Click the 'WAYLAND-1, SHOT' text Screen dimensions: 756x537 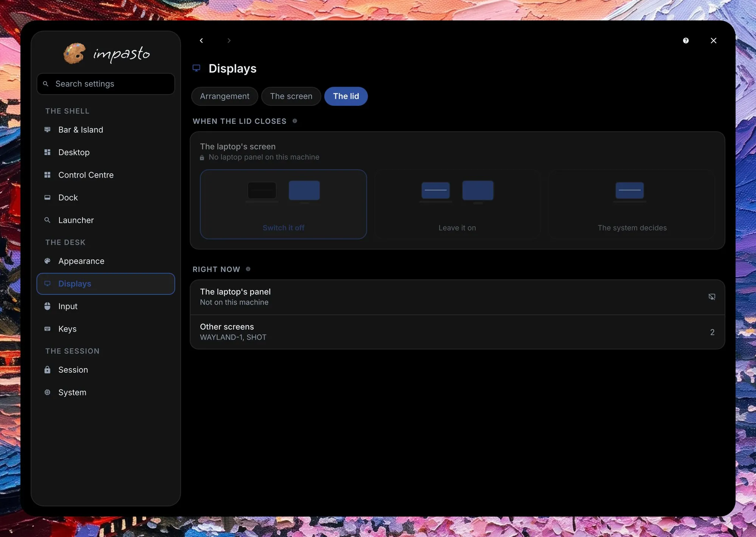233,337
